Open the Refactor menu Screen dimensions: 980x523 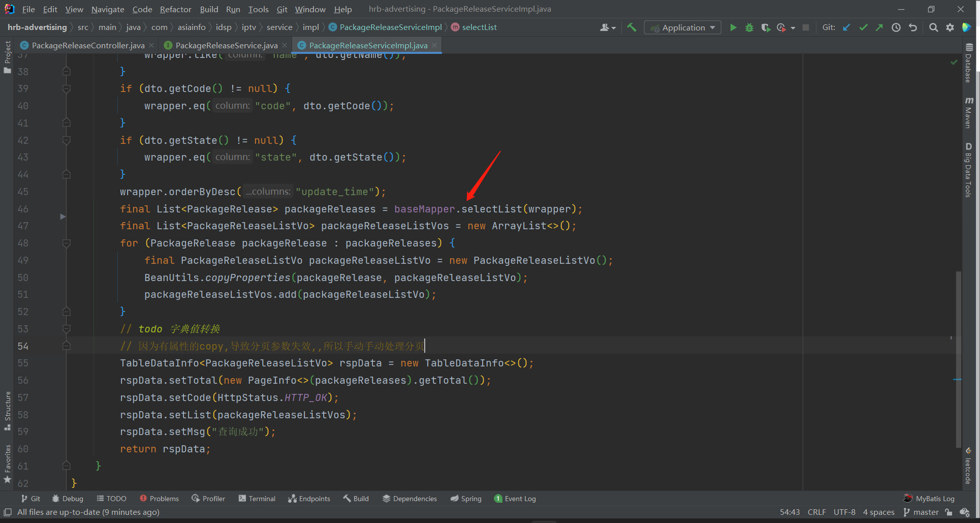pos(175,9)
